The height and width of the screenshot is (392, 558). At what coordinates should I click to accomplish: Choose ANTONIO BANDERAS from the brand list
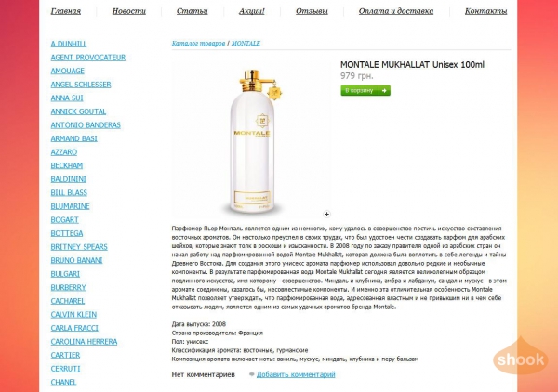click(86, 125)
